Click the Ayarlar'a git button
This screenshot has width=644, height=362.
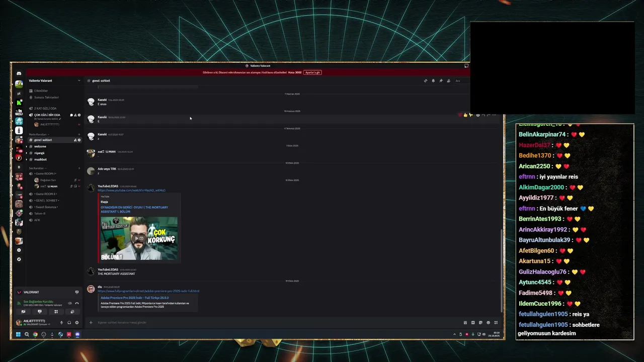click(312, 72)
